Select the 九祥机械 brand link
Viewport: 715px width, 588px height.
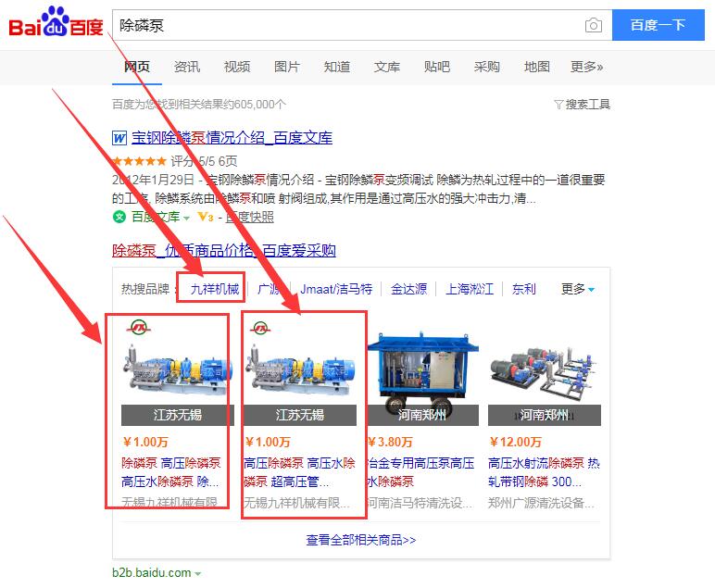click(x=215, y=289)
